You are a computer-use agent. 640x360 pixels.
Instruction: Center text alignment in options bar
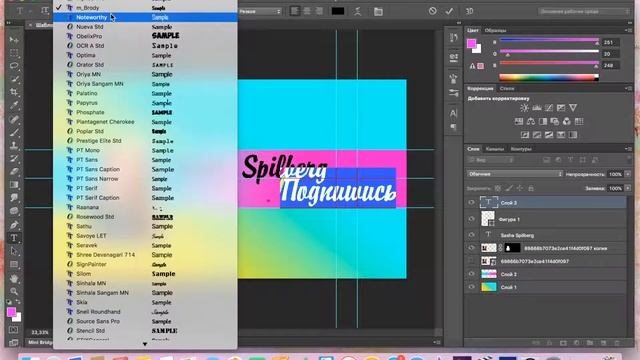[x=307, y=11]
